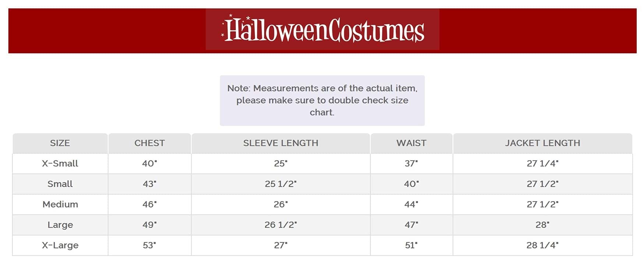
Task: Click the WAIST column header
Action: pyautogui.click(x=411, y=143)
